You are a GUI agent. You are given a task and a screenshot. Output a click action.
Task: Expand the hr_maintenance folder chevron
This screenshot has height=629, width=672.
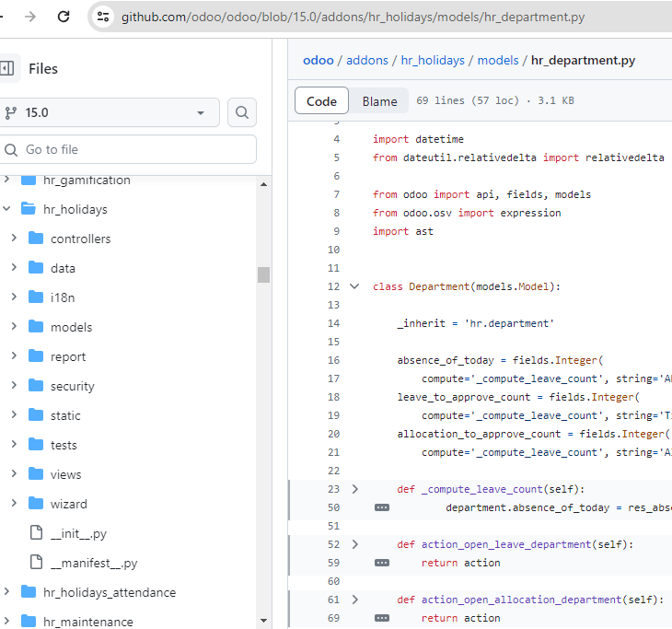[x=6, y=621]
